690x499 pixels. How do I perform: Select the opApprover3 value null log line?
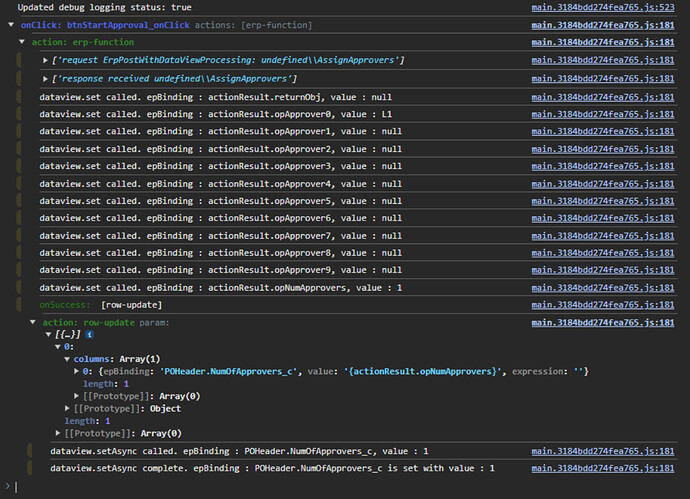coord(220,166)
